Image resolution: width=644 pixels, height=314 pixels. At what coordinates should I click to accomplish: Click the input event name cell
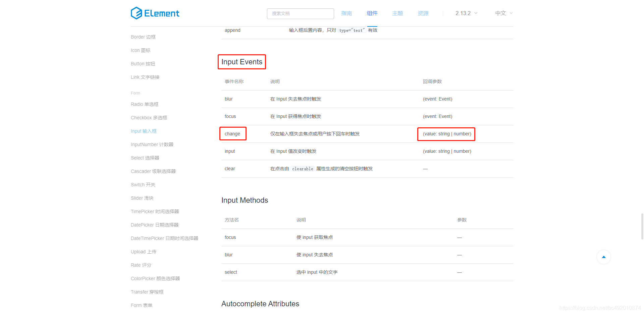pos(230,151)
